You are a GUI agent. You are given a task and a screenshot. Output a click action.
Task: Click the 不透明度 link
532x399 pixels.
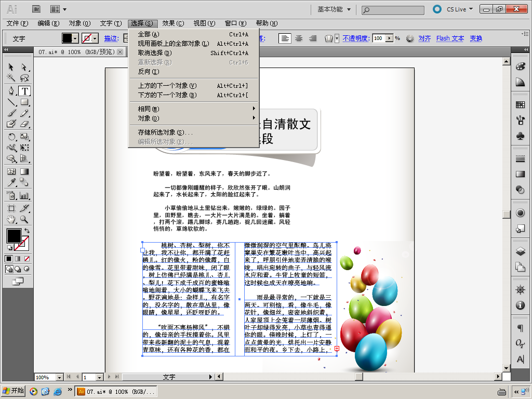[x=356, y=38]
